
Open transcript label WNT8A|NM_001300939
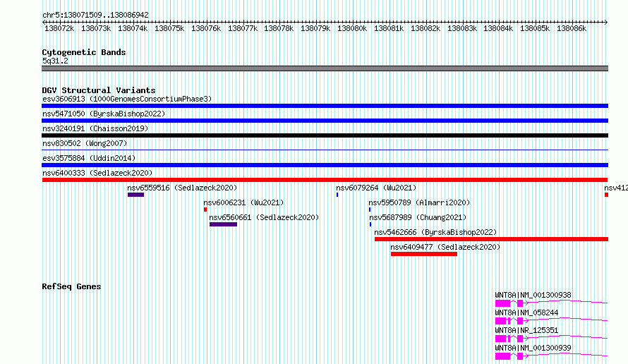533,348
